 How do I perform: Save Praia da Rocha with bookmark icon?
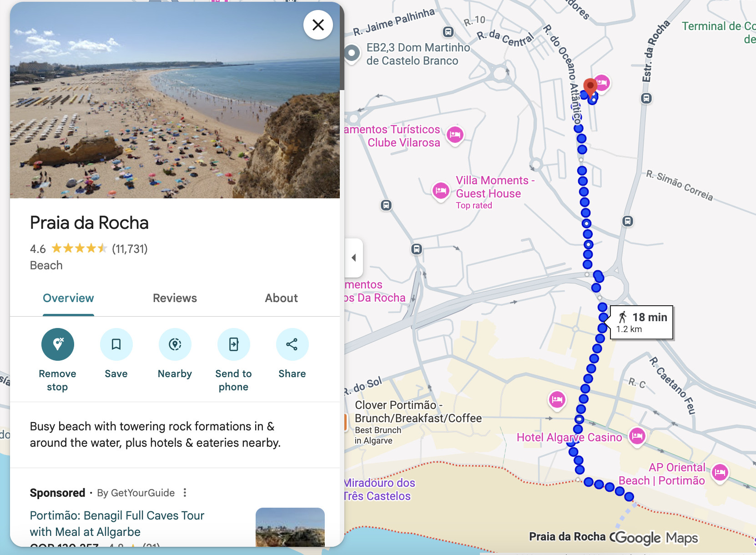(x=116, y=344)
